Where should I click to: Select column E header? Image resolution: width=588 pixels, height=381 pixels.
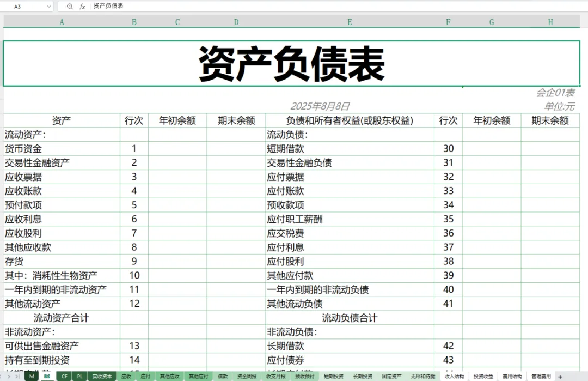tap(350, 22)
